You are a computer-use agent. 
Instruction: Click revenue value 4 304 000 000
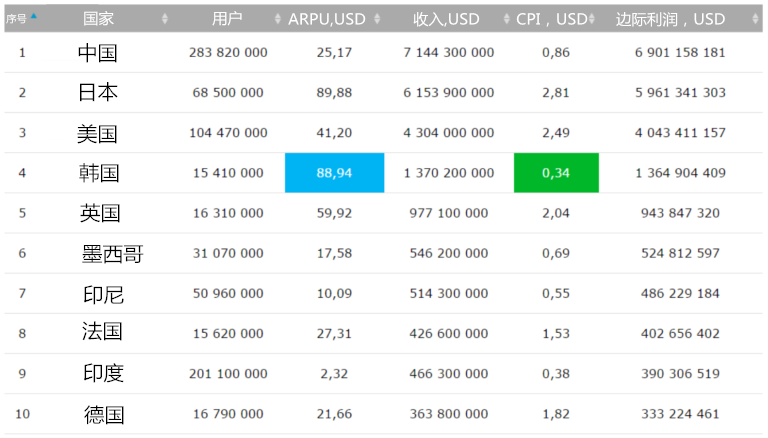pyautogui.click(x=449, y=133)
